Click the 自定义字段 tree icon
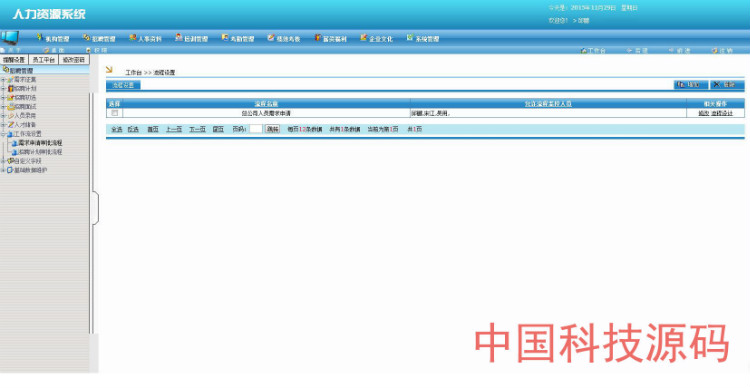The image size is (750, 388). click(10, 161)
